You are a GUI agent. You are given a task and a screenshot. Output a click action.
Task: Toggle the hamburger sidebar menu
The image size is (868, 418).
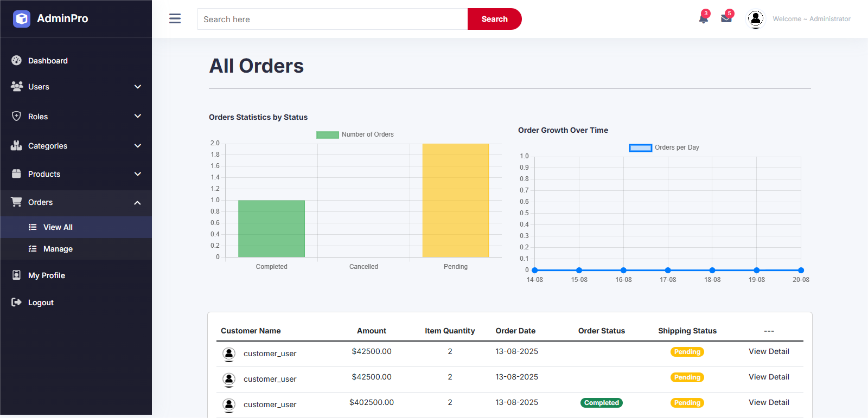click(x=175, y=19)
